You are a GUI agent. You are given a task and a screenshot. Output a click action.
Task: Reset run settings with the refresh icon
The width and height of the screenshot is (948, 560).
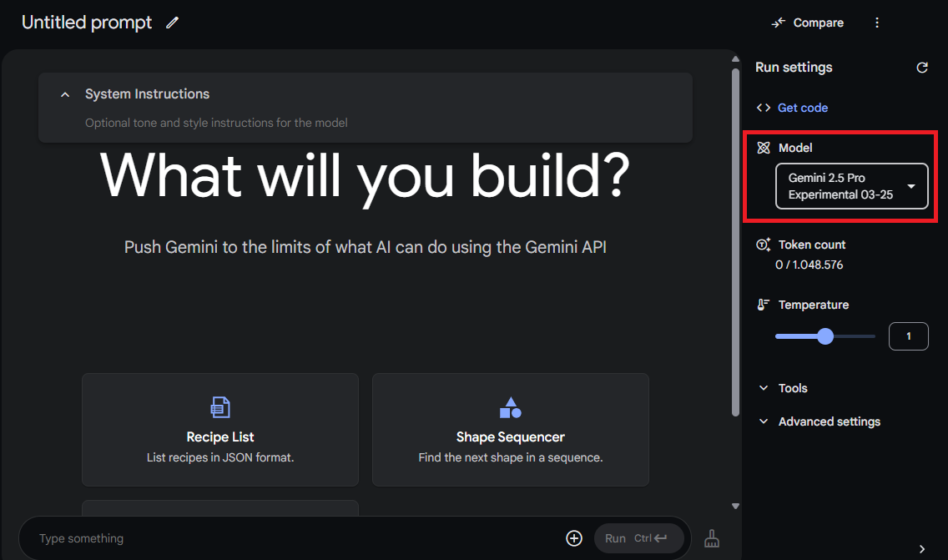[x=921, y=68]
